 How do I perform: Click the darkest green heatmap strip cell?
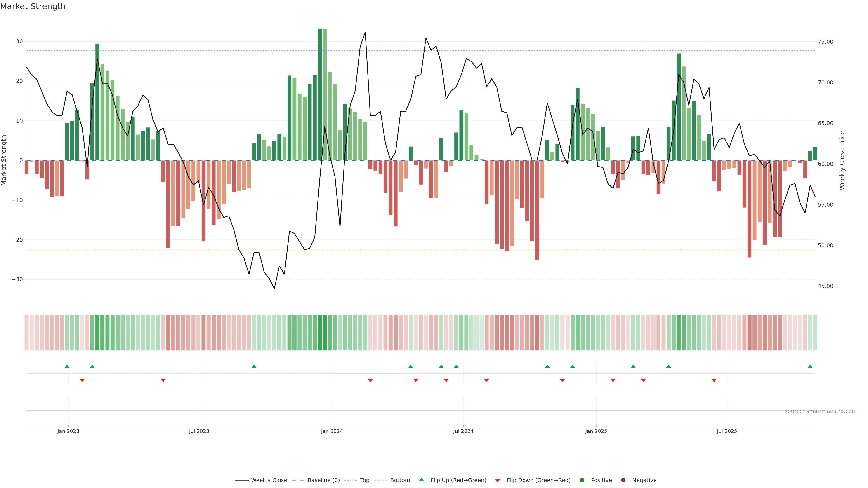(320, 333)
